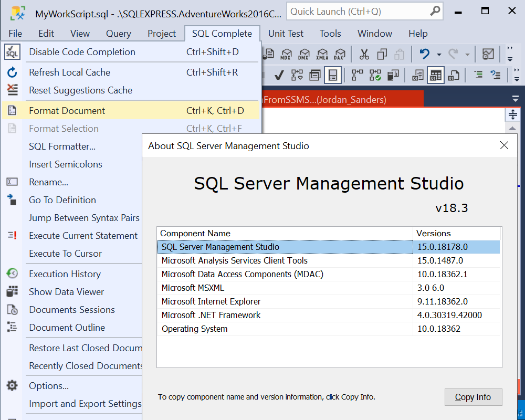Viewport: 525px width, 420px height.
Task: Click the XMLA query toolbar icon
Action: (322, 54)
